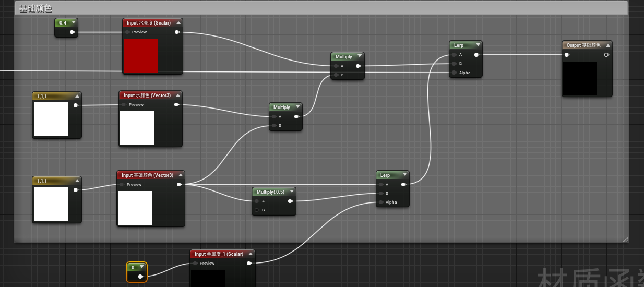Click output pin of the Lerp fed by 金属度_1
The height and width of the screenshot is (287, 644).
tap(403, 184)
